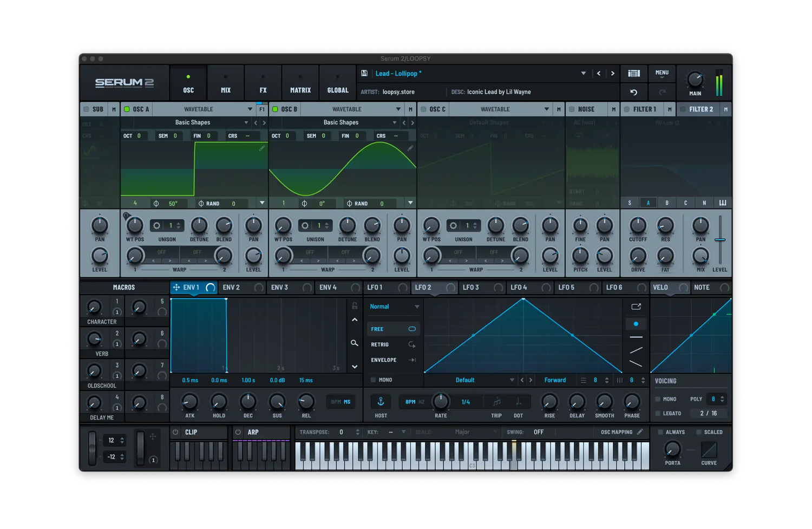This screenshot has width=812, height=529.
Task: Select the ramp up LFO shape tool
Action: pyautogui.click(x=636, y=350)
